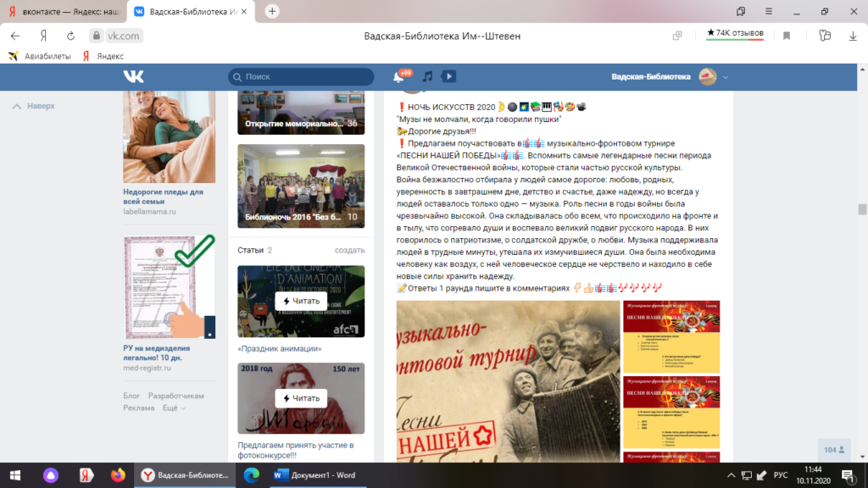Open the browser bookmarks panel icon in title bar
Viewport: 868px width, 488px height.
tap(741, 11)
